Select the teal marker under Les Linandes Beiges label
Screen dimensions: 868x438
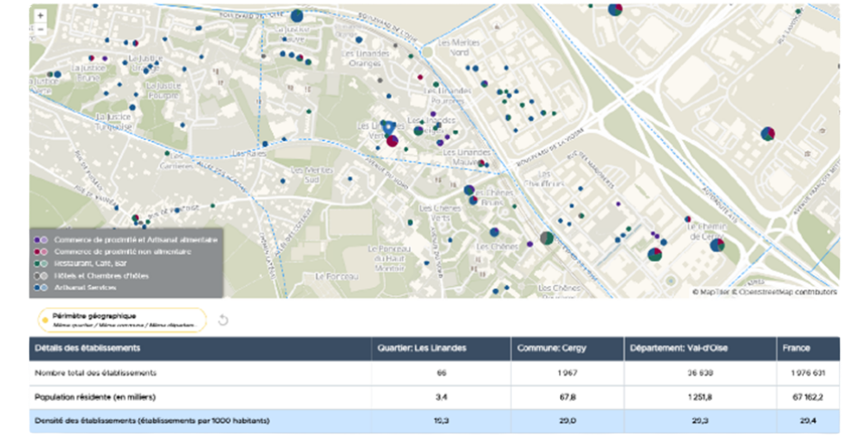(x=418, y=131)
